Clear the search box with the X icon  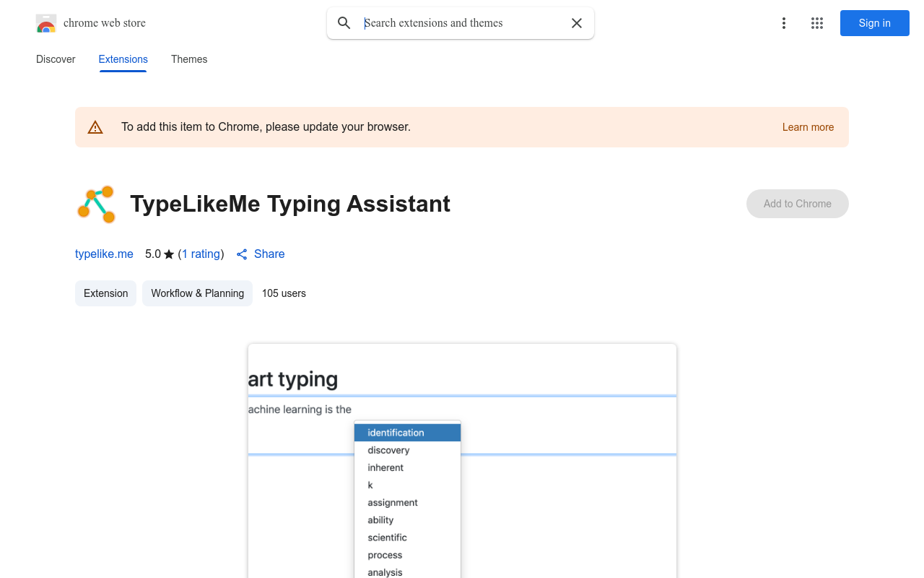[x=577, y=23]
